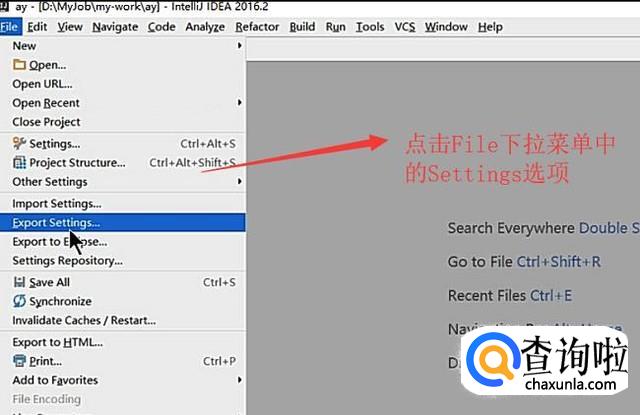Viewport: 640px width, 415px height.
Task: Expand the Open Recent submenu arrow
Action: (x=240, y=102)
